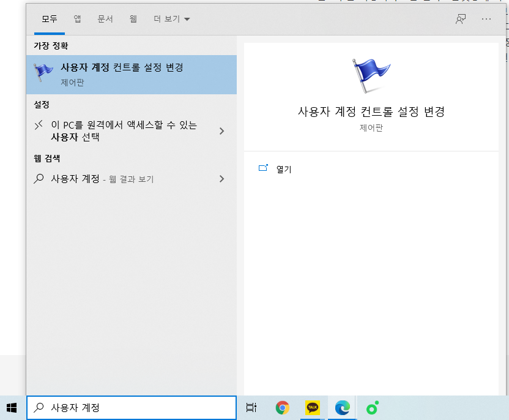Click the 가장 정확 section header
Screen dimensions: 509x420
click(x=51, y=46)
